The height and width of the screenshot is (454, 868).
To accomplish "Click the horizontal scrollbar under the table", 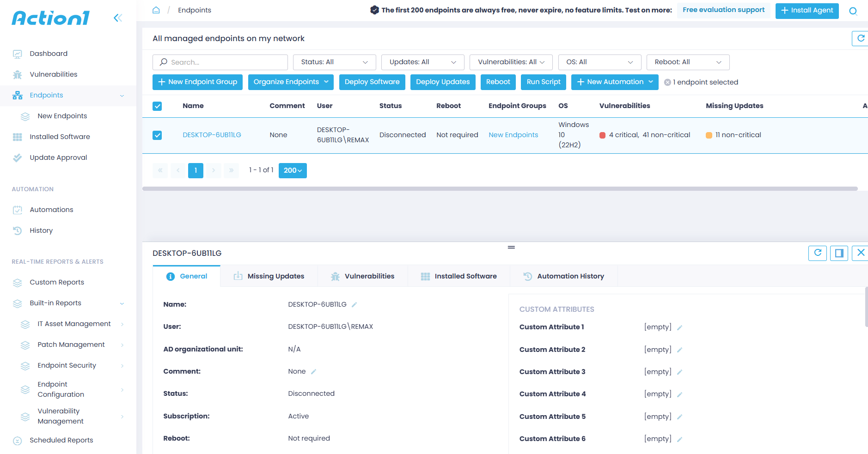I will click(499, 188).
